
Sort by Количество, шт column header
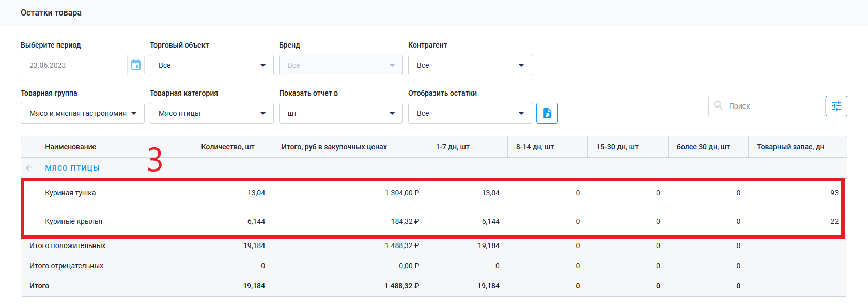coord(228,147)
